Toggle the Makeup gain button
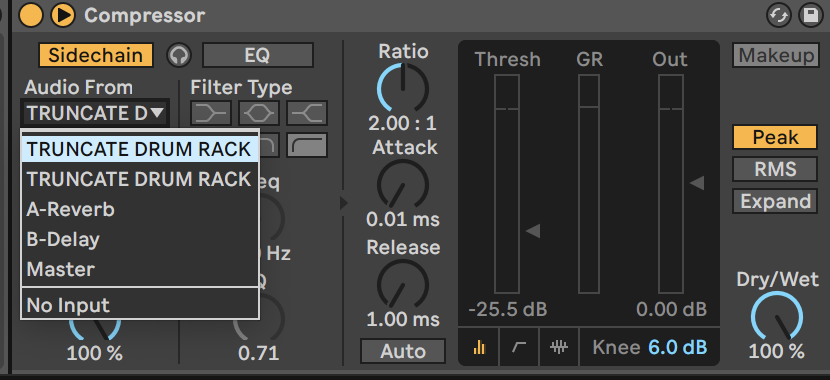The width and height of the screenshot is (830, 380). (777, 55)
